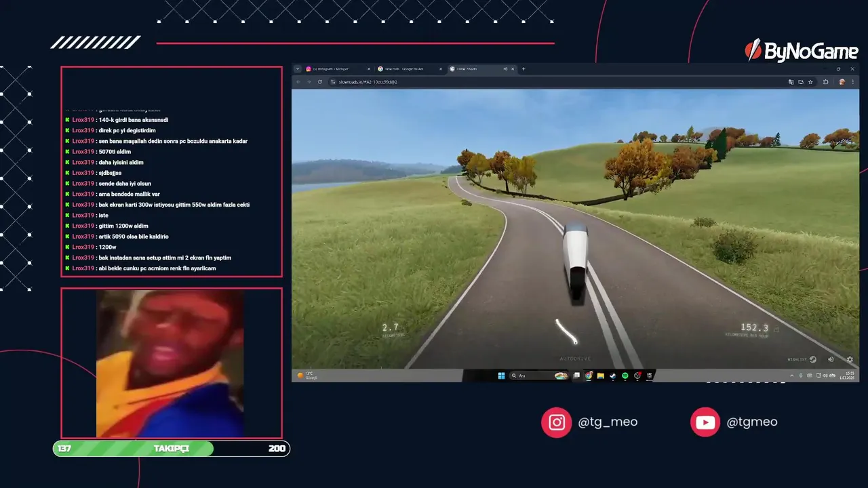Click the TAKİPÇİ follower progress bar

point(172,449)
